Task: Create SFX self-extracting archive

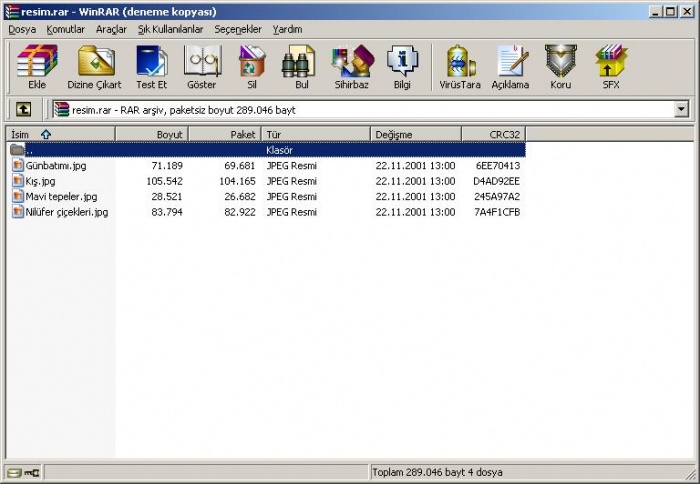Action: click(x=610, y=67)
